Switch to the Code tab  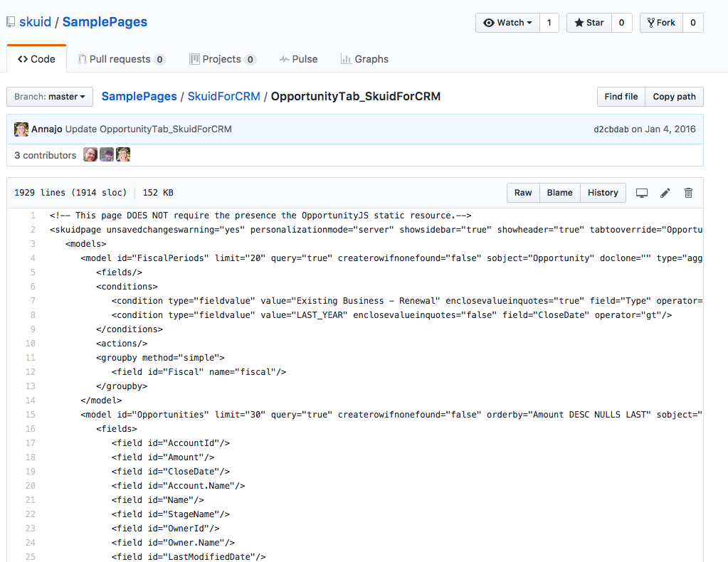pyautogui.click(x=37, y=59)
